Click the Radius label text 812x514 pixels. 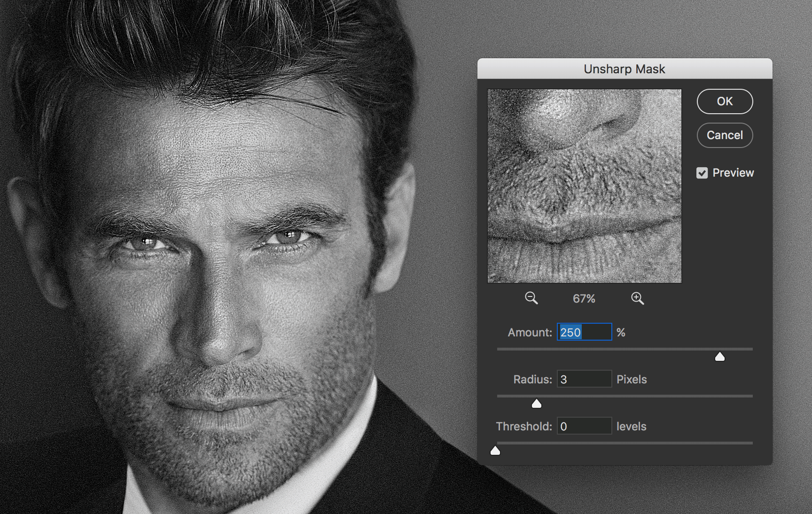pos(532,380)
